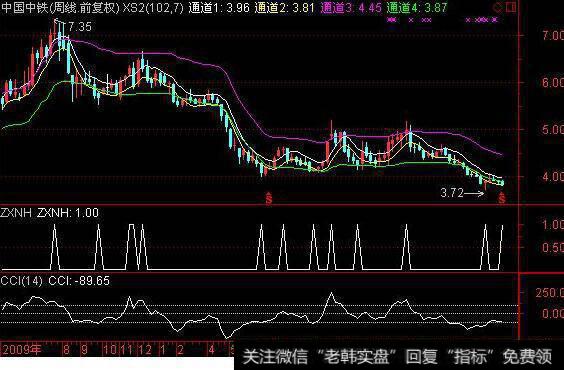
Task: Click the 0.00 label on CCI axis
Action: click(x=553, y=314)
